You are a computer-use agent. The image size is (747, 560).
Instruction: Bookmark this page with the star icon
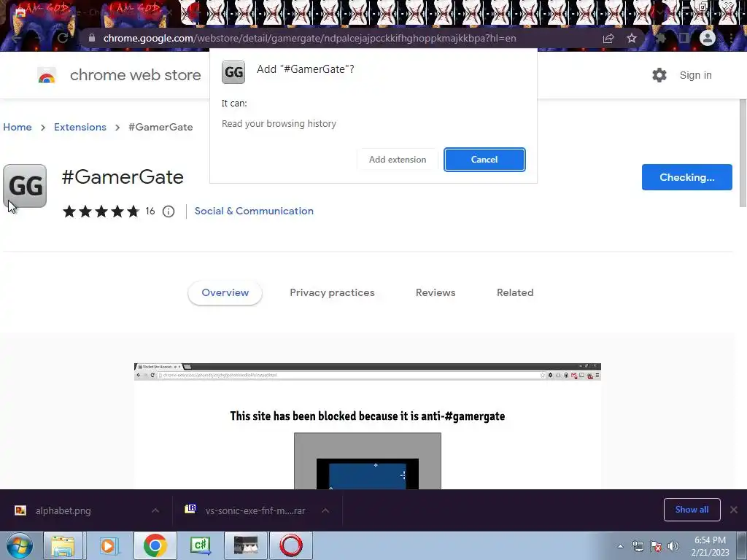pyautogui.click(x=632, y=38)
